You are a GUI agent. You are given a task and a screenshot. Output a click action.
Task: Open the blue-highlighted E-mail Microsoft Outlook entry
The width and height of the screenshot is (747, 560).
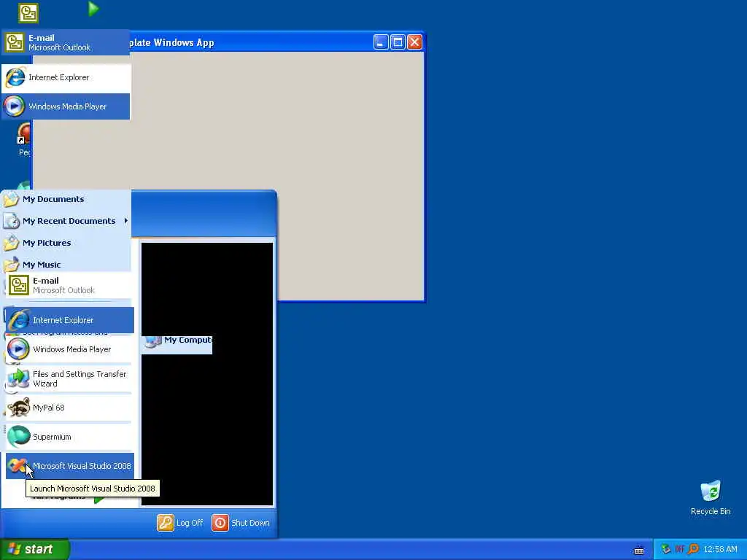pos(66,42)
